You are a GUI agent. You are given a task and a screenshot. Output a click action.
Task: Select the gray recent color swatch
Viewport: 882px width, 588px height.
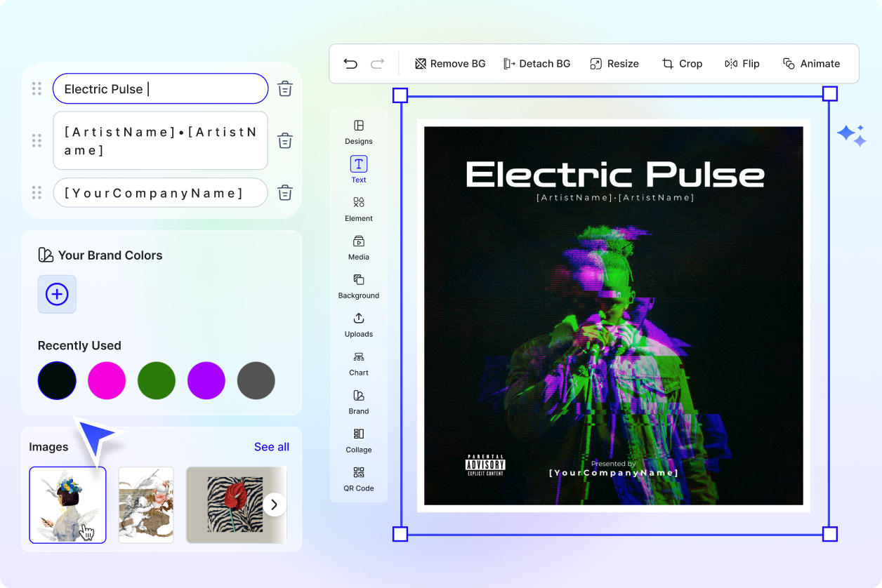click(x=256, y=381)
